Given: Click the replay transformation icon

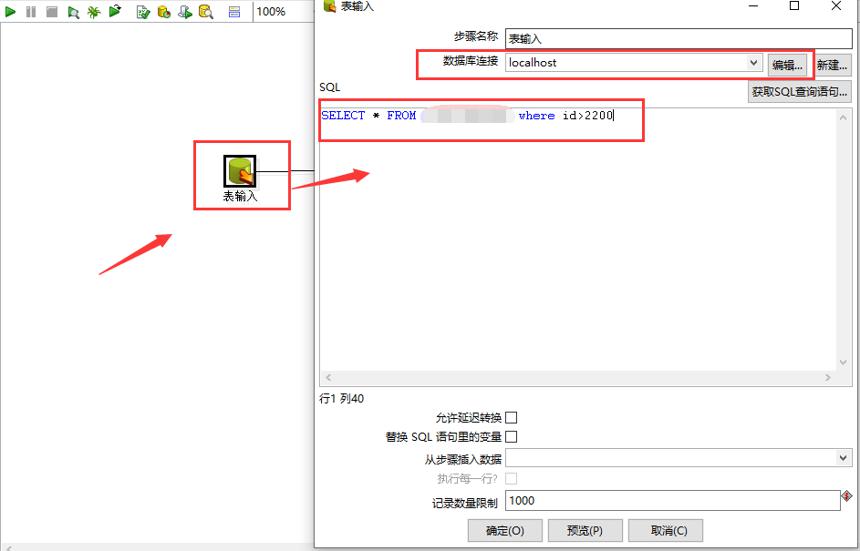Looking at the screenshot, I should click(x=115, y=11).
